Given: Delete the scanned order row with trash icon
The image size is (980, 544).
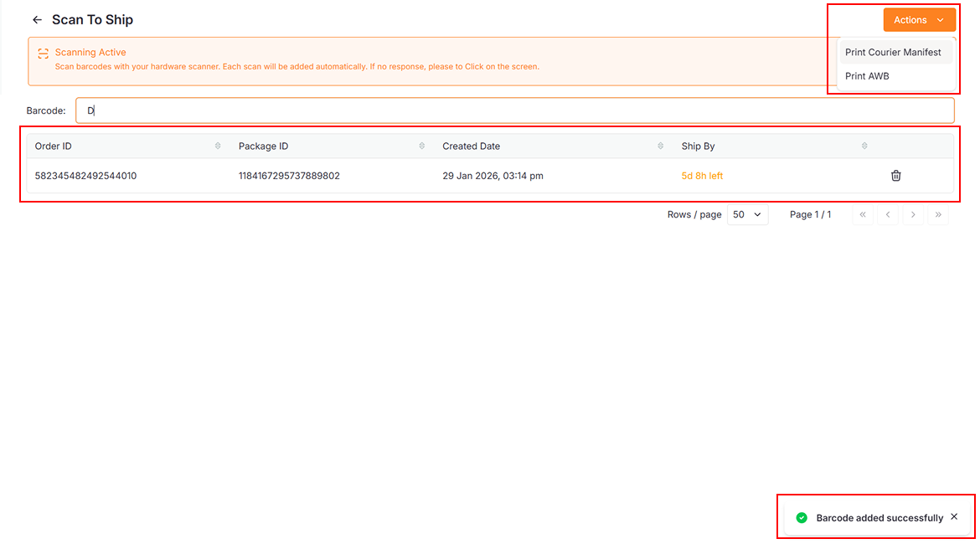Looking at the screenshot, I should pos(895,176).
